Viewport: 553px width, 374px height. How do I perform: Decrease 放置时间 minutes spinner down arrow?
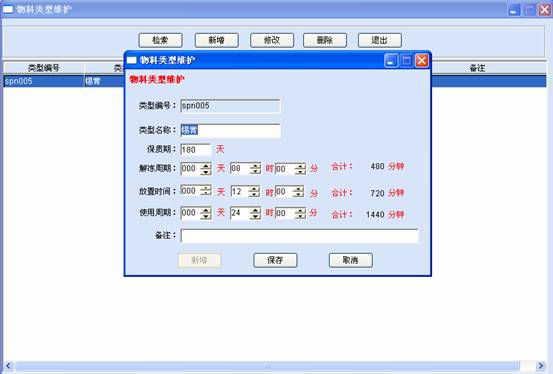point(298,194)
